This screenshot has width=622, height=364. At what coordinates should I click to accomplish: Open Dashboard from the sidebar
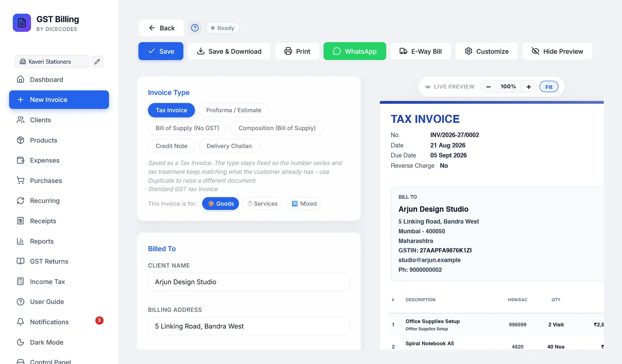coord(59,80)
